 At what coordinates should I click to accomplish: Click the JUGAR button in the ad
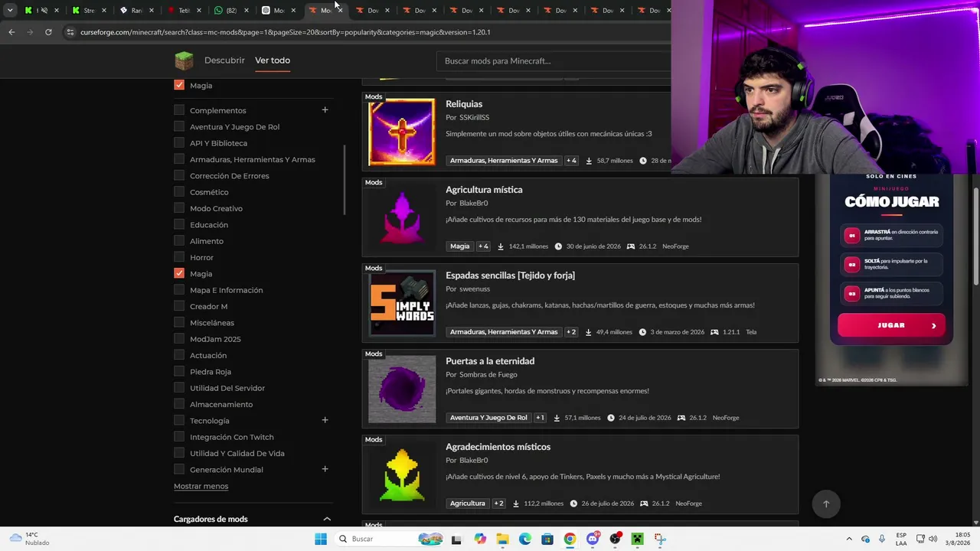tap(891, 325)
